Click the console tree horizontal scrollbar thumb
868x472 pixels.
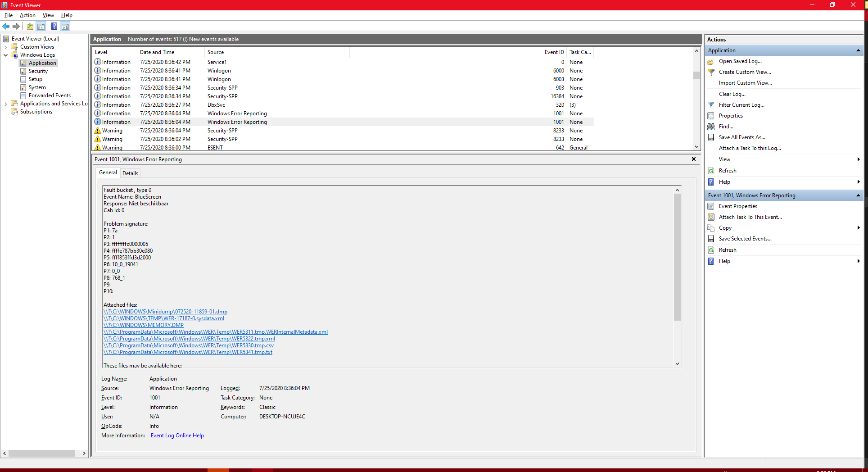click(x=42, y=453)
